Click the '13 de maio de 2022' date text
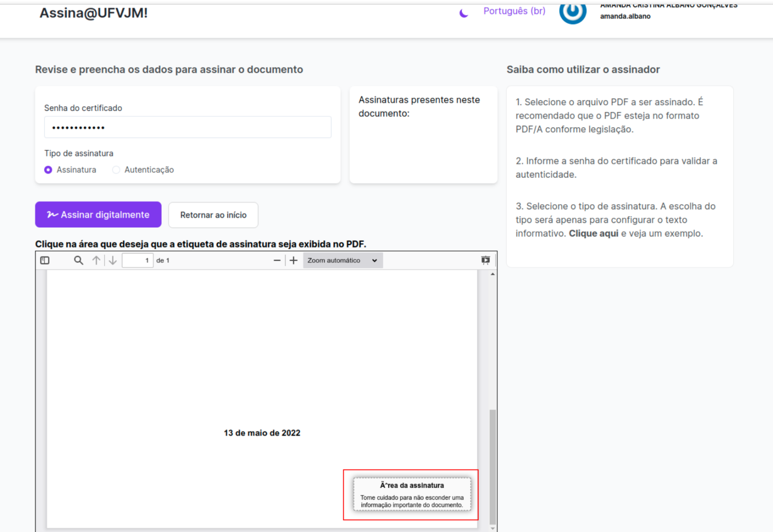 [x=262, y=433]
